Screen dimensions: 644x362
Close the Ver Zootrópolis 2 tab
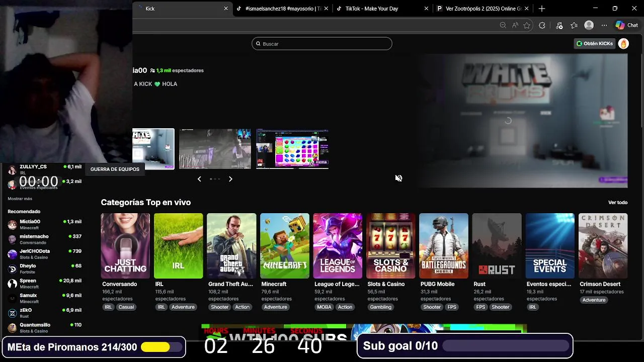(x=527, y=9)
